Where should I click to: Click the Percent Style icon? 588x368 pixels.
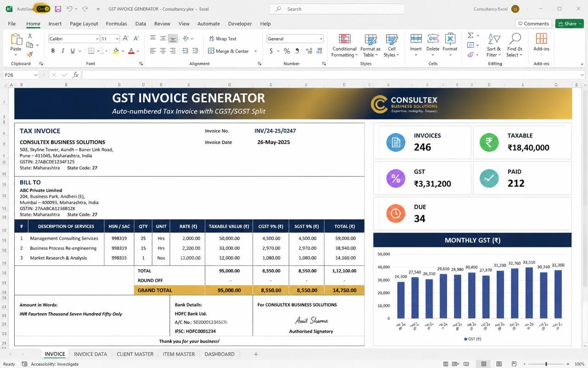tap(287, 51)
